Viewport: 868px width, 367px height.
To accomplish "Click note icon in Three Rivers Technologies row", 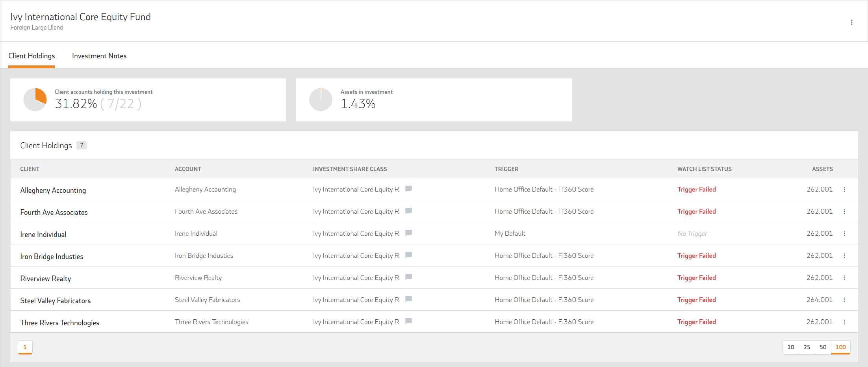I will click(x=408, y=321).
